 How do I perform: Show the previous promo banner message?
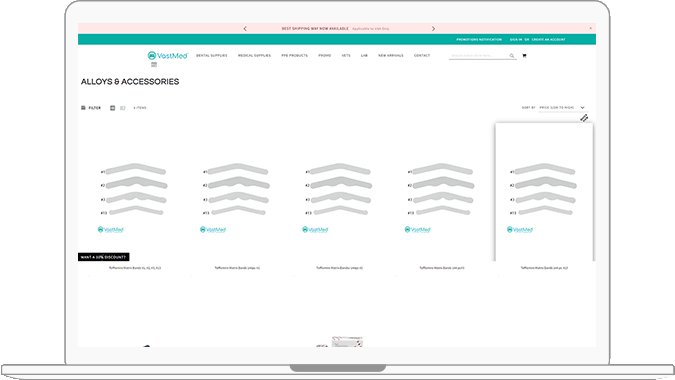245,29
